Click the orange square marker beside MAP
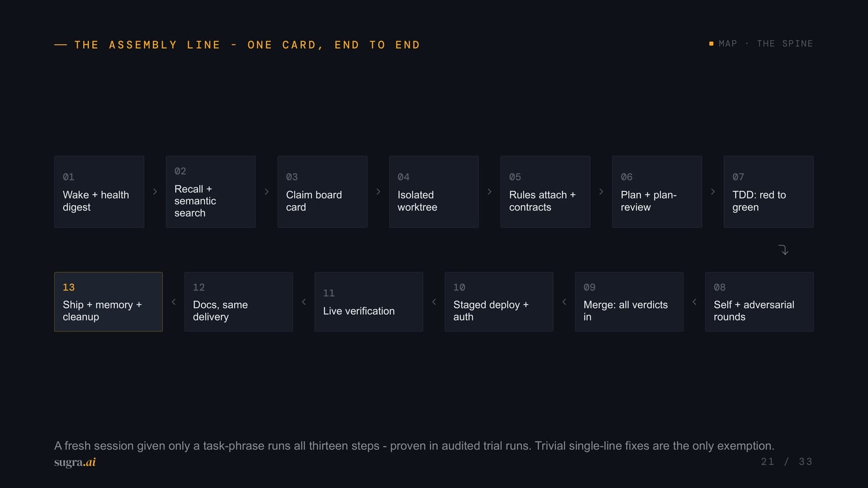 click(711, 44)
